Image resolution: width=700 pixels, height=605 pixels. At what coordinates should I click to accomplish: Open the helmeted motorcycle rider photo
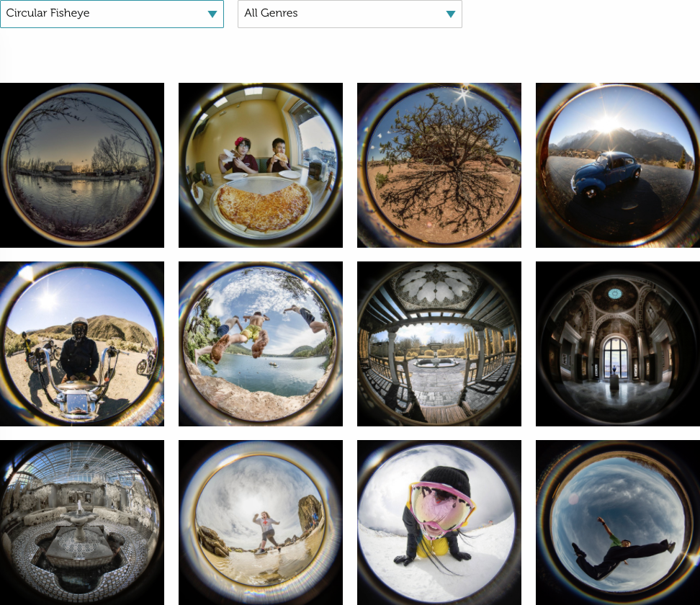(82, 344)
